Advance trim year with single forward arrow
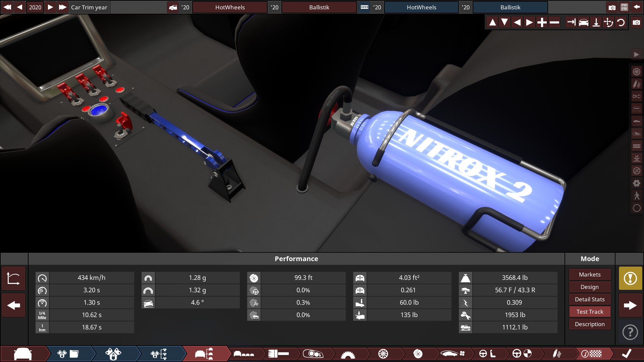644x362 pixels. pyautogui.click(x=50, y=7)
